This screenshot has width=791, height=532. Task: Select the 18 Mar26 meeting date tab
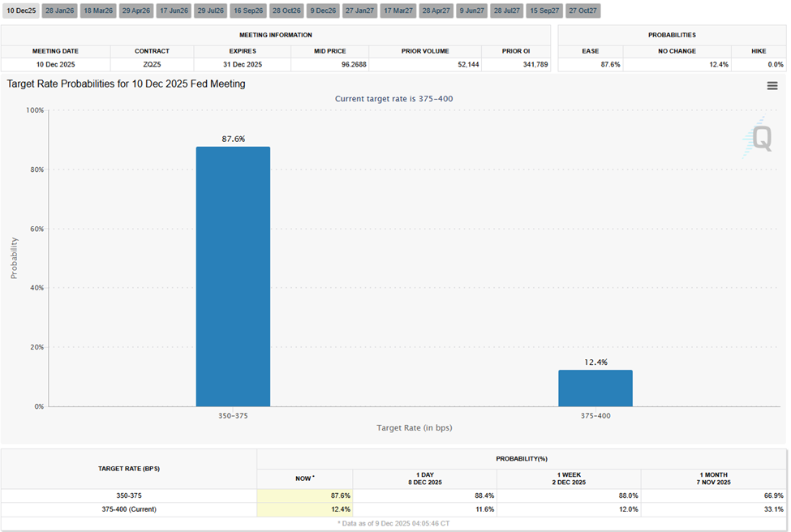point(98,10)
